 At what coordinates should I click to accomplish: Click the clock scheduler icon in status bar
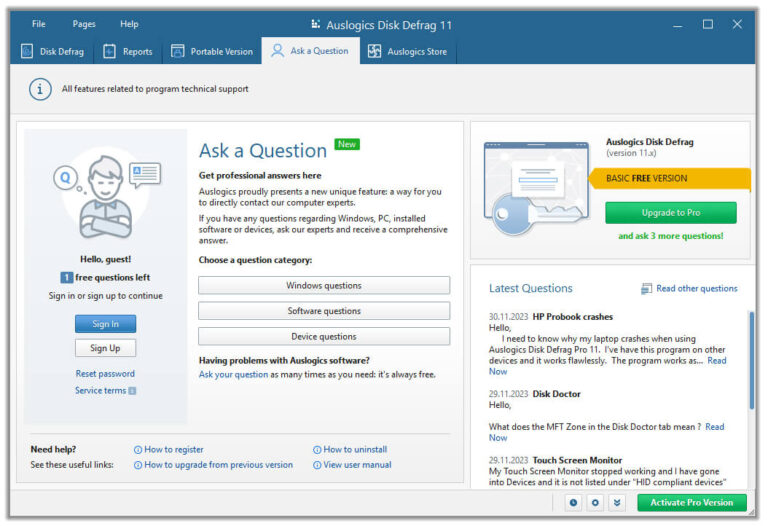click(x=573, y=503)
